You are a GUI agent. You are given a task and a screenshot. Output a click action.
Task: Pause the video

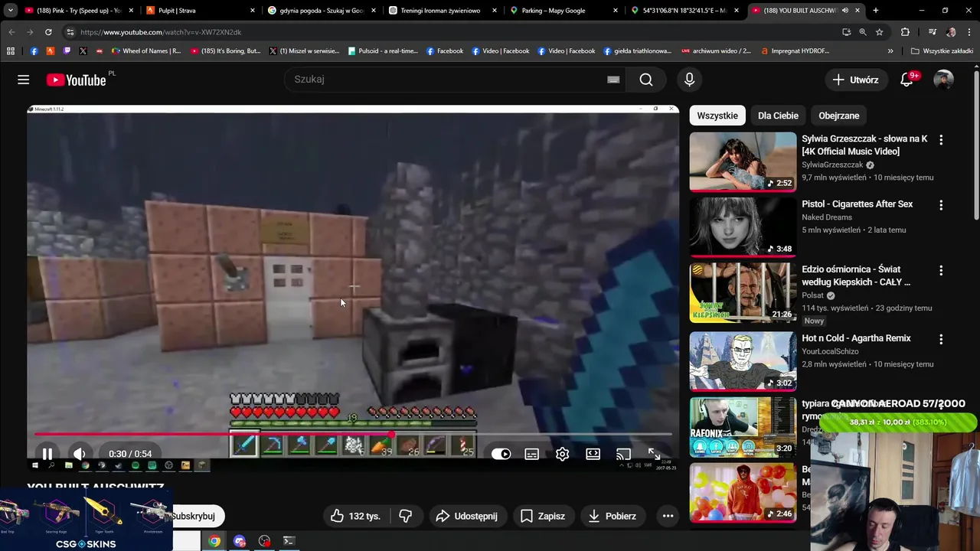click(x=47, y=454)
